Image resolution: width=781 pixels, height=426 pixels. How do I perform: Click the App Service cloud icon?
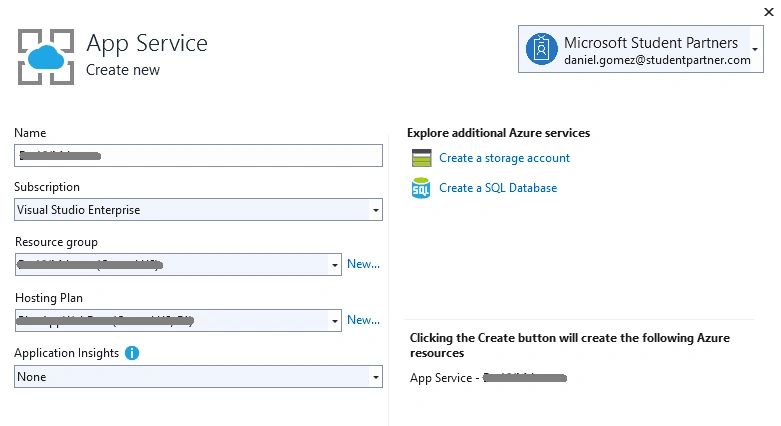46,57
